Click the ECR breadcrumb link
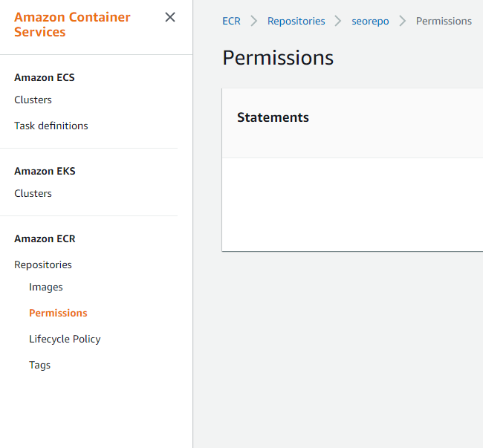The height and width of the screenshot is (448, 483). (231, 21)
